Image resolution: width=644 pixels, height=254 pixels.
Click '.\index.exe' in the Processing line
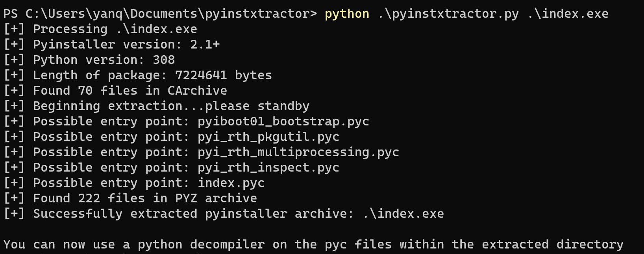pyautogui.click(x=156, y=29)
